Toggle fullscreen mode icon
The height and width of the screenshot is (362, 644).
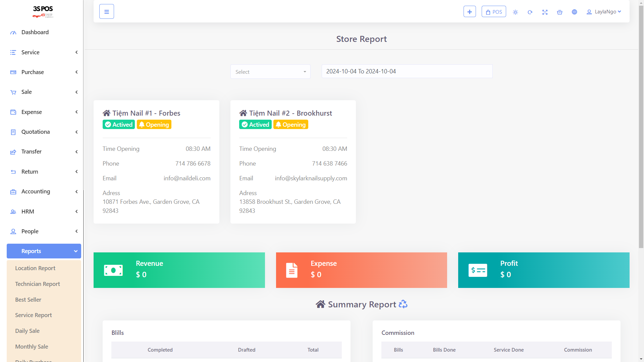tap(545, 12)
